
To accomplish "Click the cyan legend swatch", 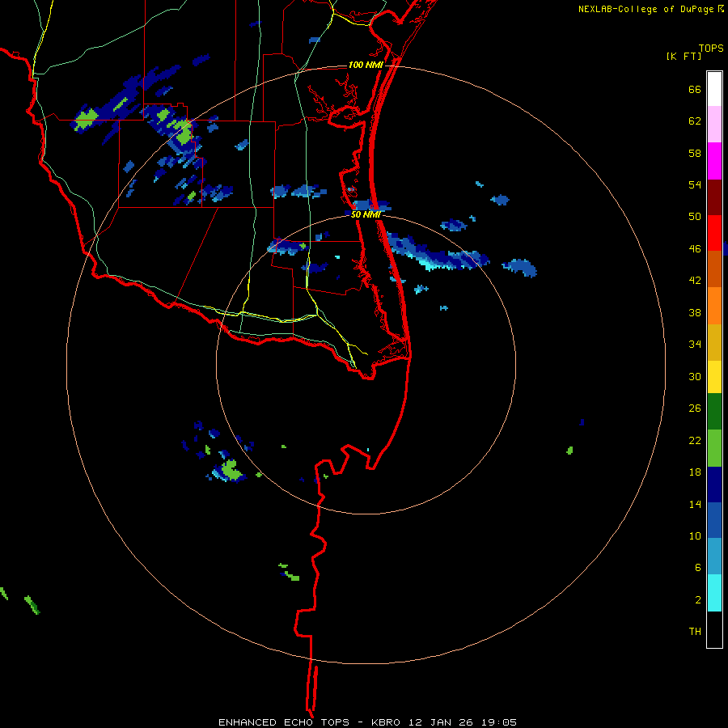I will tap(714, 593).
